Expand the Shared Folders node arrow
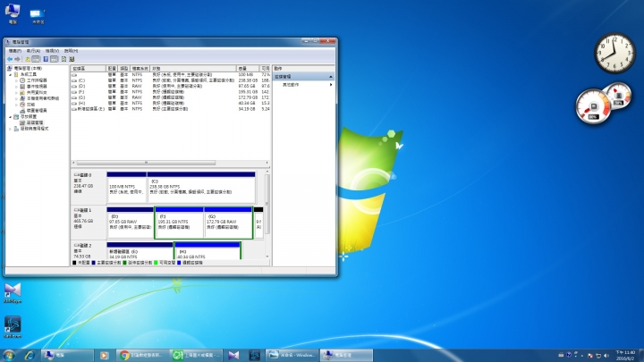This screenshot has height=362, width=644. point(16,93)
